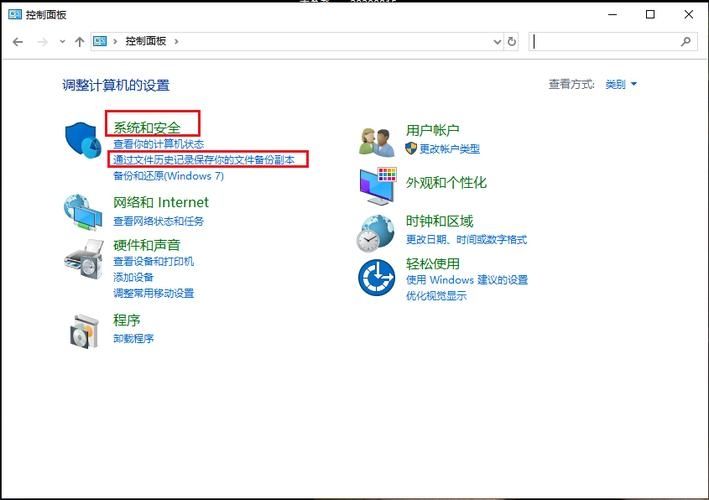Screen dimensions: 709x500
Task: Expand the chevron before 控制面板 in address bar
Action: [x=115, y=42]
